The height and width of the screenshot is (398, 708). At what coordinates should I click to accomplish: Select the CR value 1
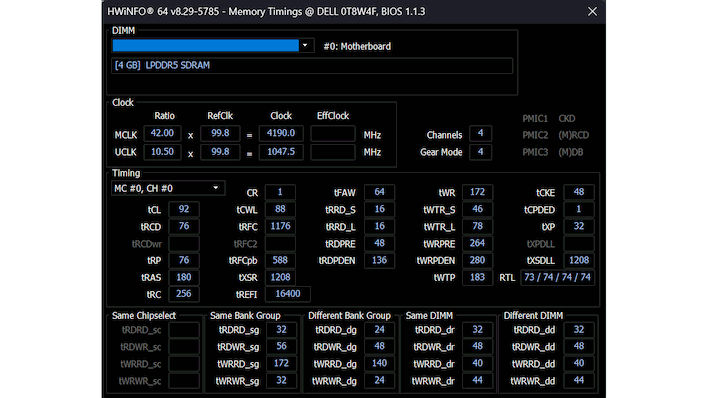pyautogui.click(x=280, y=192)
